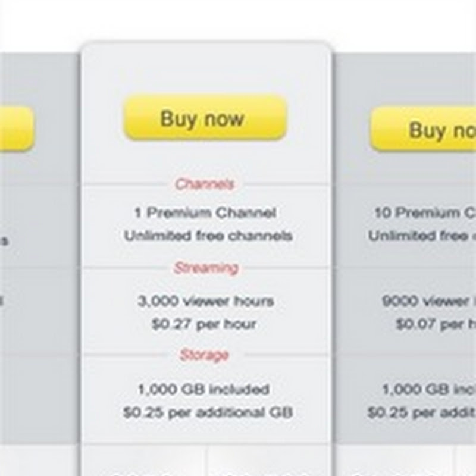The image size is (476, 476).
Task: Select the red Channels section heading
Action: [205, 184]
